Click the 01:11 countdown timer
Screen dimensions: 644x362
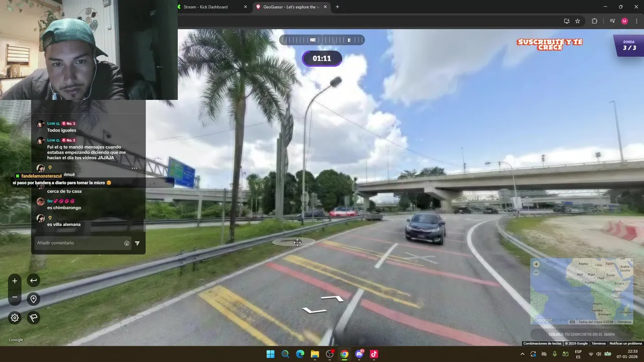pos(322,58)
